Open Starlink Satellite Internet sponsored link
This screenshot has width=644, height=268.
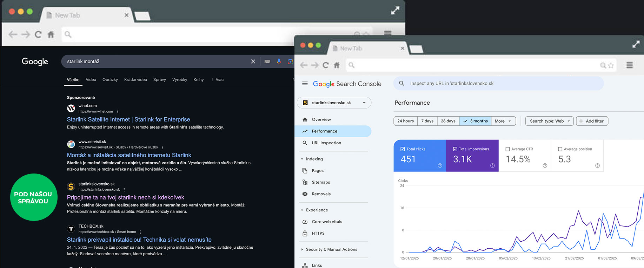[128, 119]
